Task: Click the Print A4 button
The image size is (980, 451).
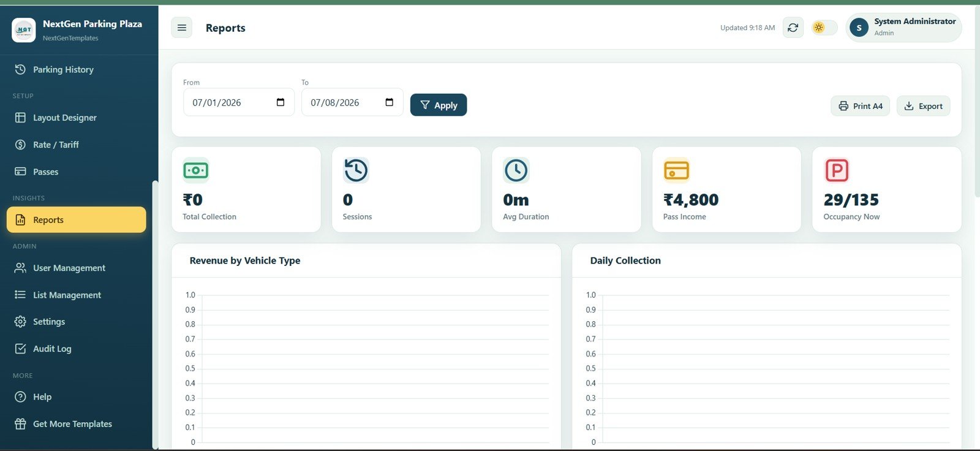Action: pyautogui.click(x=861, y=106)
